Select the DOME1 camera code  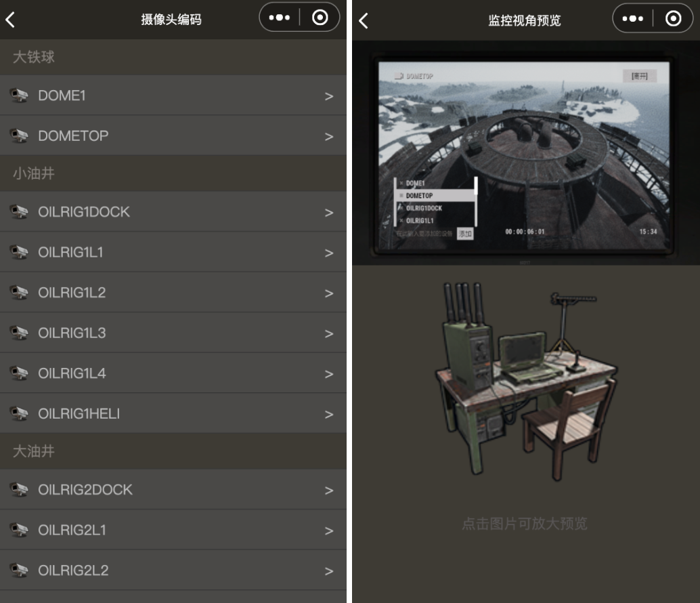(x=173, y=95)
